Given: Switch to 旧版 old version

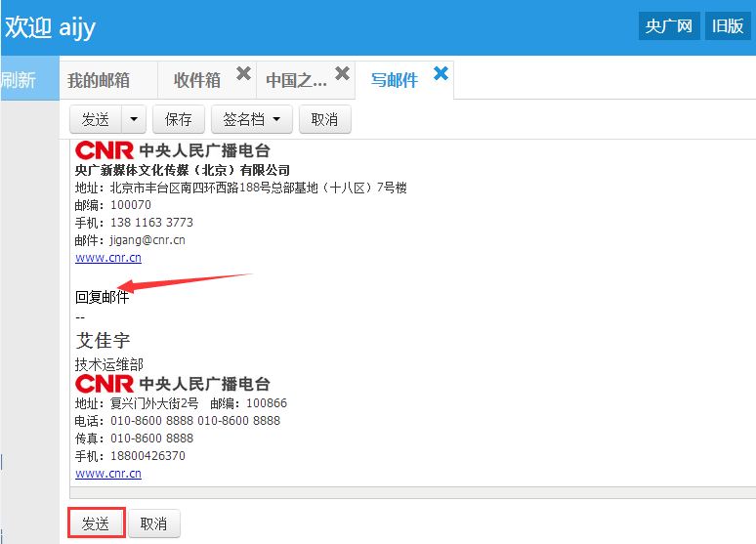Looking at the screenshot, I should [x=728, y=26].
